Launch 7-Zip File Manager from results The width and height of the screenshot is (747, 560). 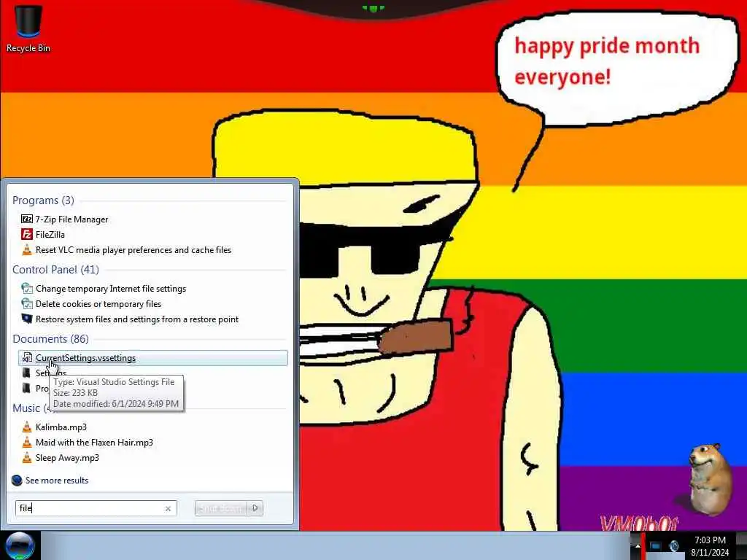tap(72, 219)
